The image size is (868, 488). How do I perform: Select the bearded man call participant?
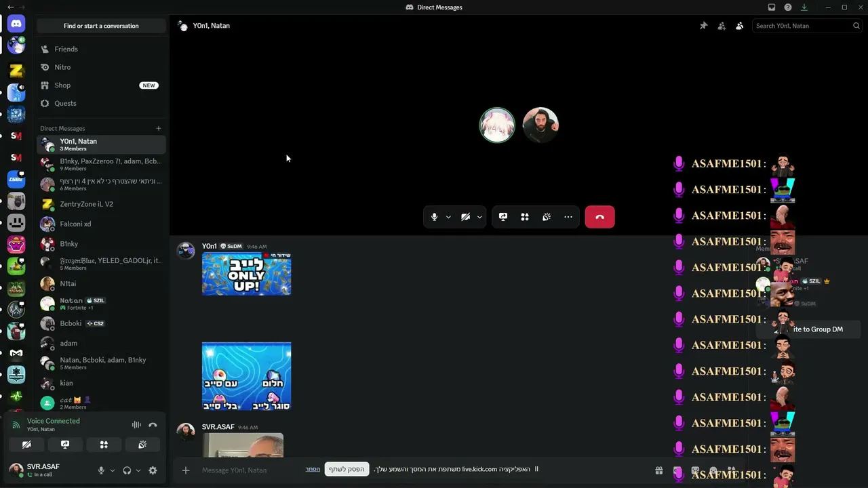[x=540, y=125]
